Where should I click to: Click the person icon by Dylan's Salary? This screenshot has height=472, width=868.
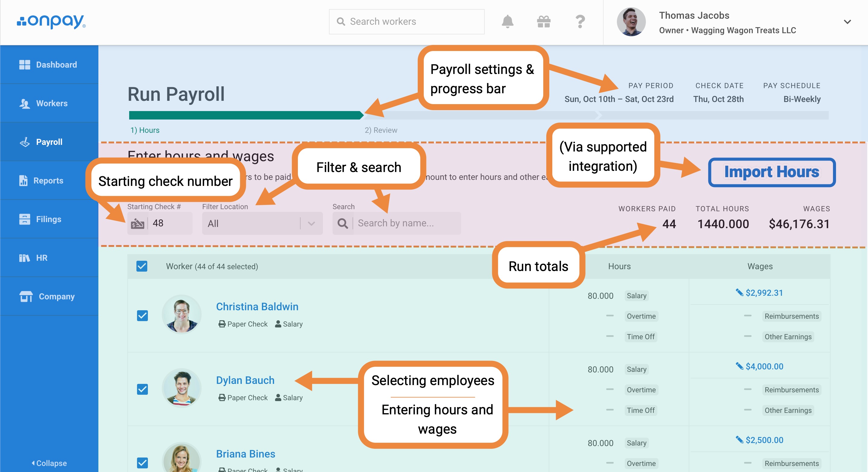[278, 397]
